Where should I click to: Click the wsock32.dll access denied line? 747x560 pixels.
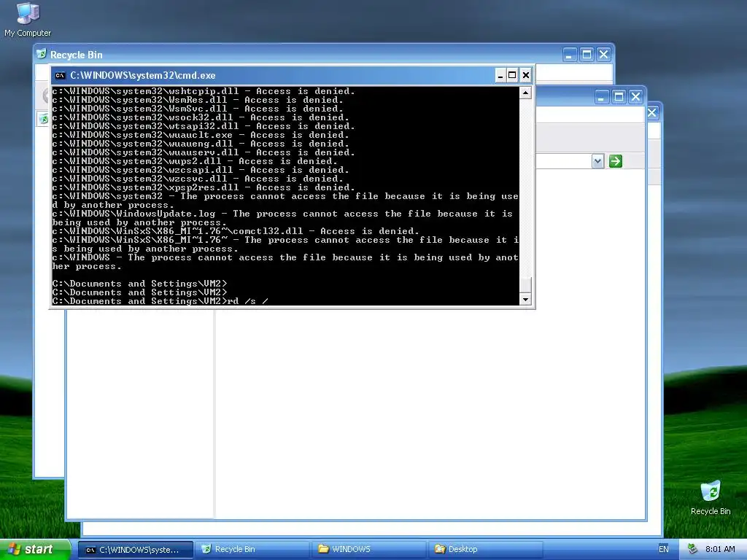pos(201,117)
